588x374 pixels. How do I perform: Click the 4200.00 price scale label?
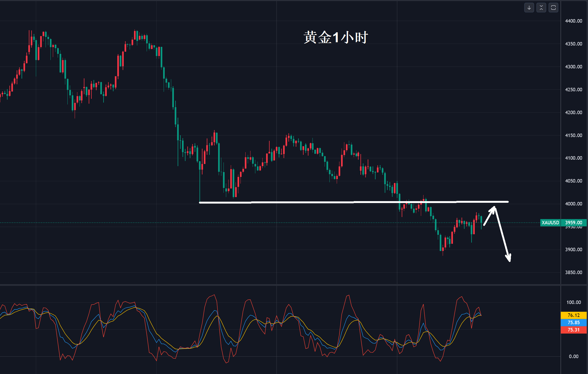click(x=573, y=113)
